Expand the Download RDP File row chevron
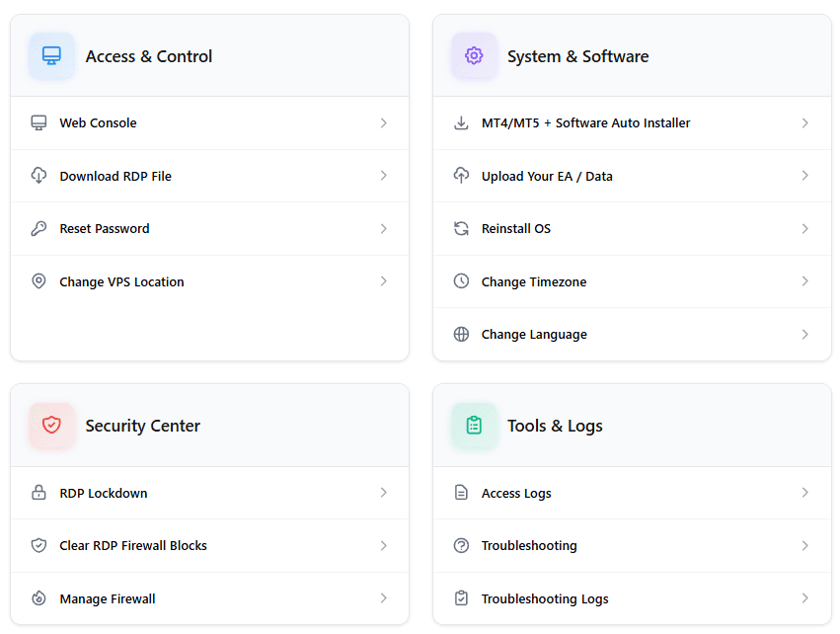Viewport: 840px width, 634px height. (384, 176)
